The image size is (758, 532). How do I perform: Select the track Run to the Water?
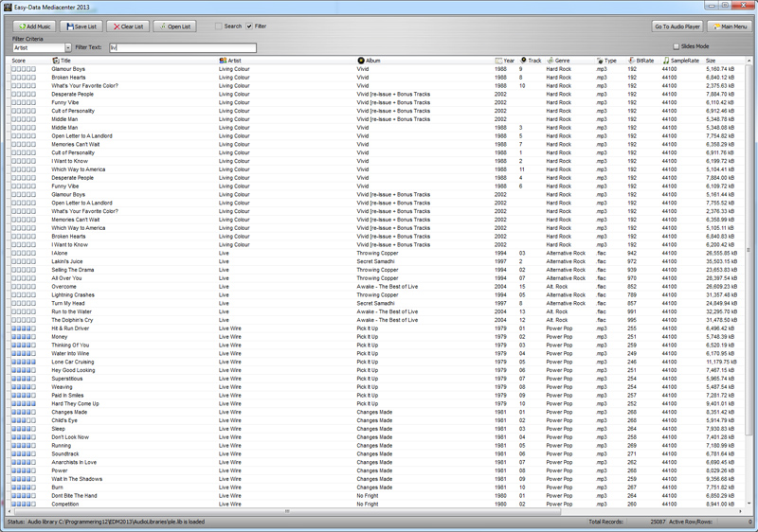coord(72,311)
